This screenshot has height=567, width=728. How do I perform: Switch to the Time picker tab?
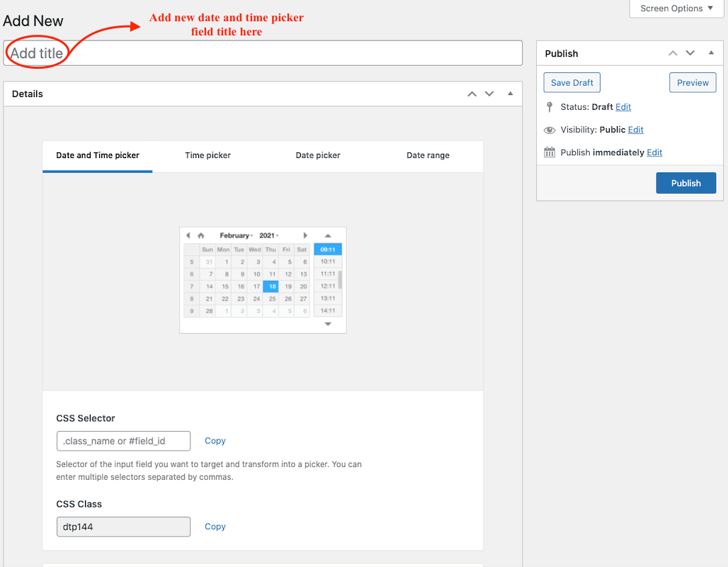207,156
